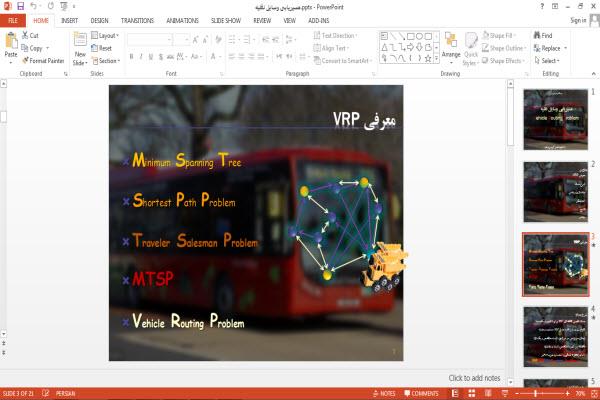
Task: Reset the slide layout
Action: (x=102, y=48)
